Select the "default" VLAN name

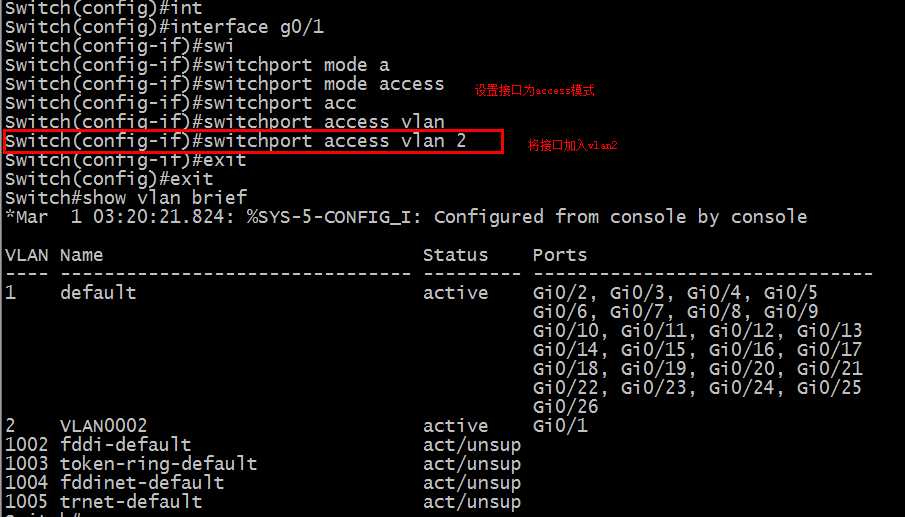coord(98,293)
